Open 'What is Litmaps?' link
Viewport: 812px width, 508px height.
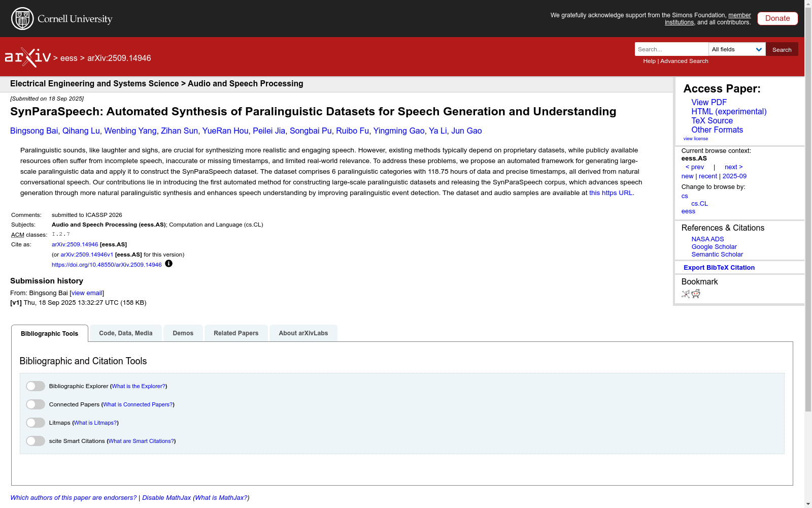click(95, 423)
